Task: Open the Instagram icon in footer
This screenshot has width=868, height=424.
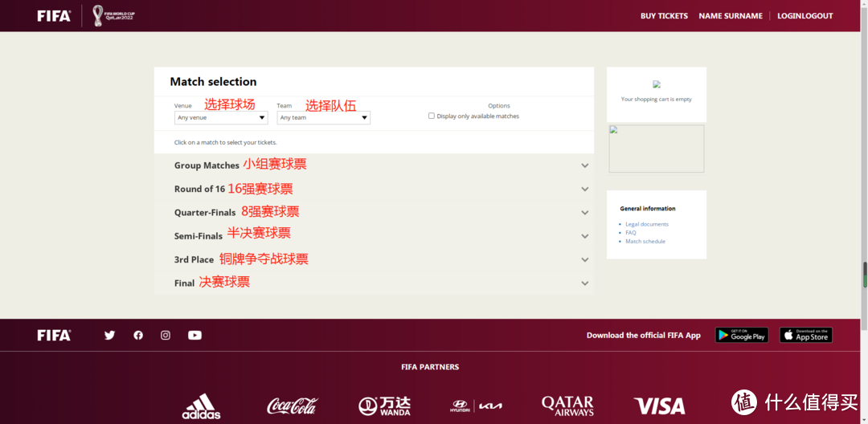Action: (x=166, y=335)
